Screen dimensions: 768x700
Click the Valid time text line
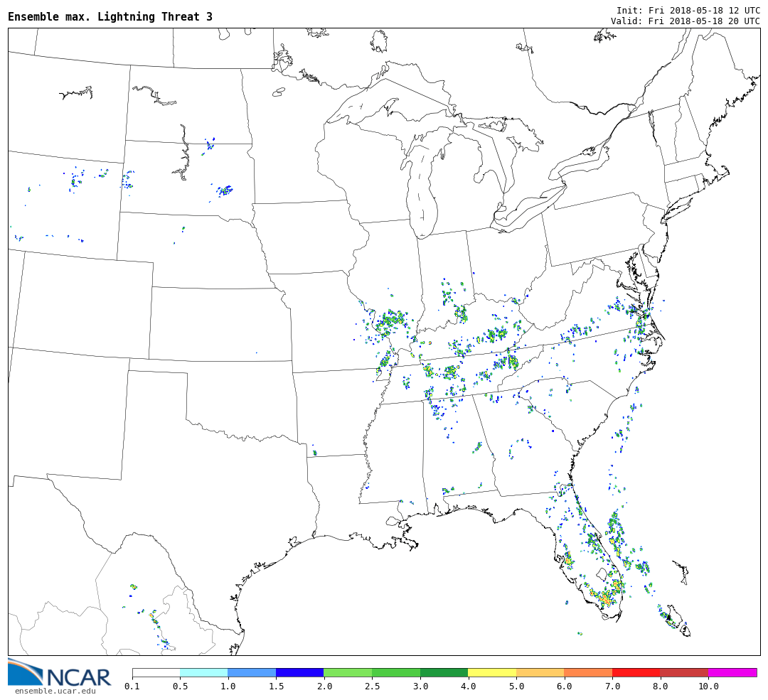(685, 21)
